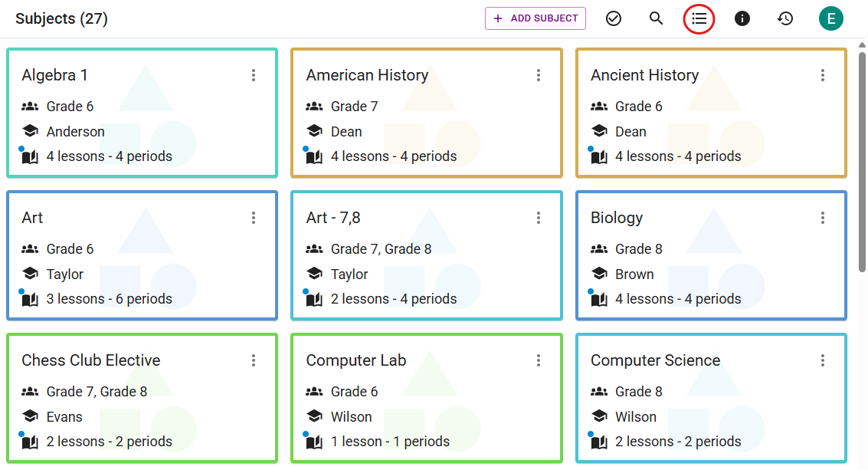The height and width of the screenshot is (470, 868).
Task: Open the Art card three-dot menu
Action: [x=254, y=218]
